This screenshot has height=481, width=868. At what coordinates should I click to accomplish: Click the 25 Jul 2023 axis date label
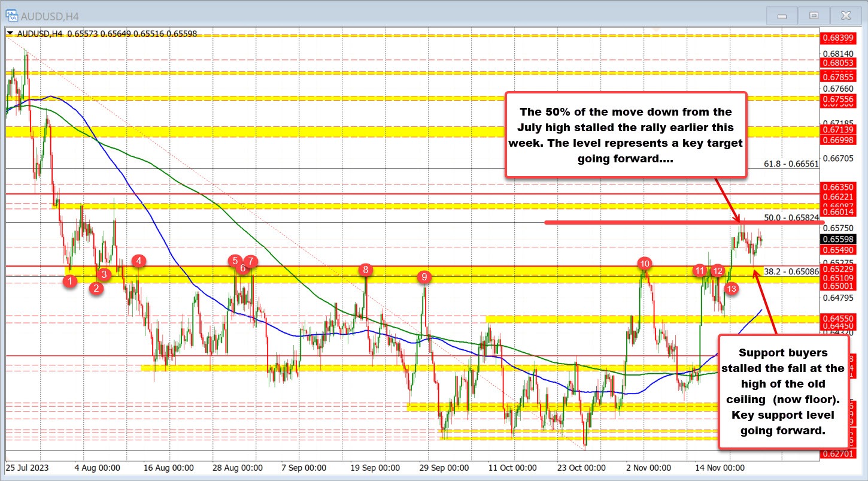[x=29, y=467]
